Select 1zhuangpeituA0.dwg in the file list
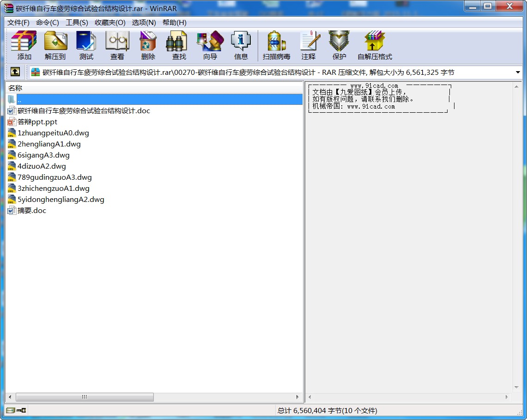This screenshot has width=527, height=420. coord(53,133)
